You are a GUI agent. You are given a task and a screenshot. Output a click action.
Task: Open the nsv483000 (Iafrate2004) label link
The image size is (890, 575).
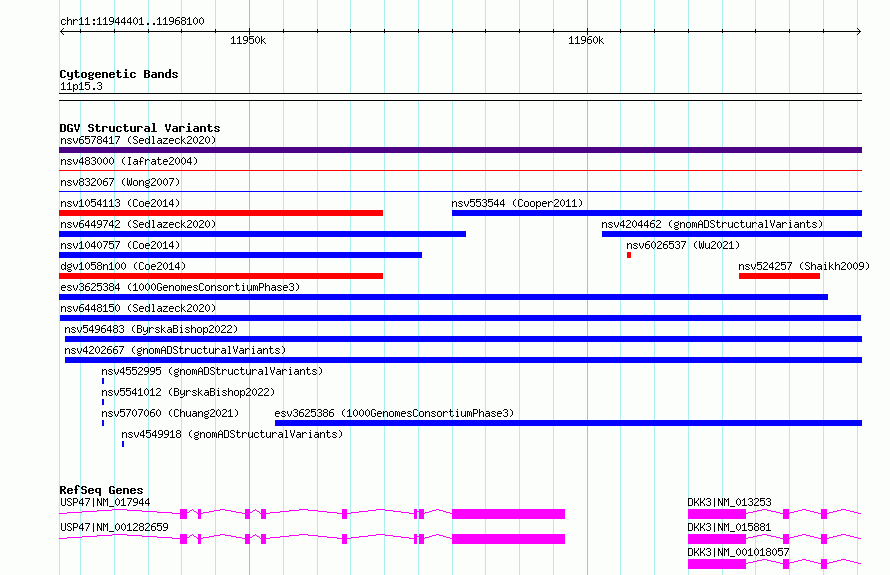129,161
